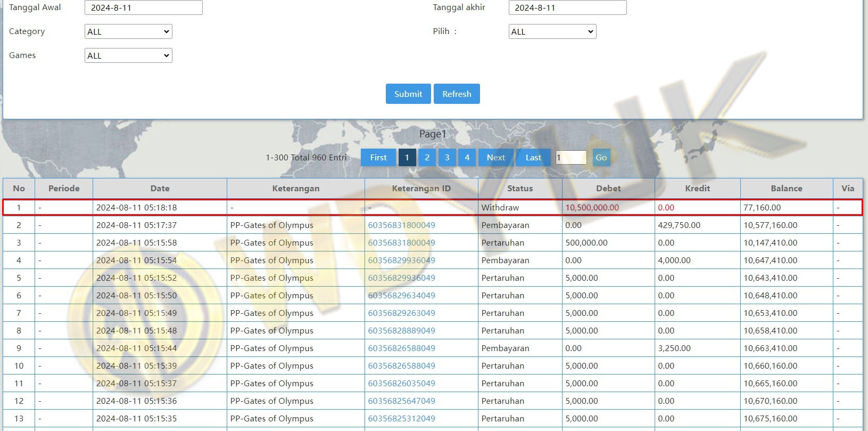
Task: Open link 60356829263049
Action: pyautogui.click(x=401, y=313)
